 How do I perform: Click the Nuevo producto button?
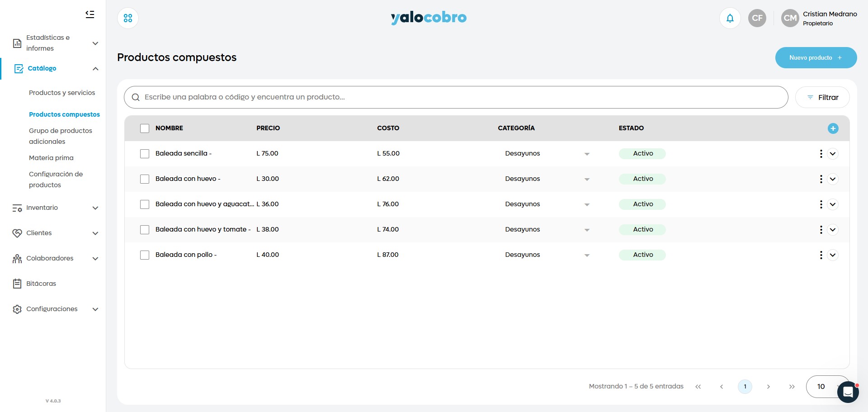pyautogui.click(x=816, y=58)
